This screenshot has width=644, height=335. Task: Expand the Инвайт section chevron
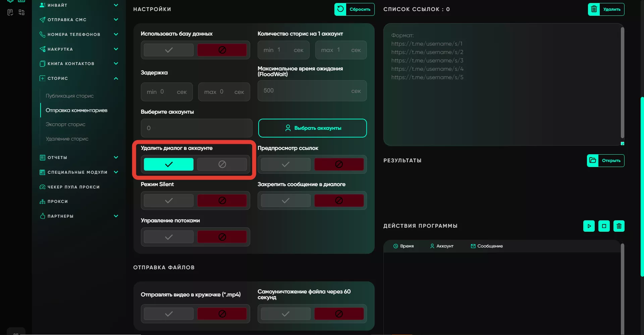pos(116,5)
